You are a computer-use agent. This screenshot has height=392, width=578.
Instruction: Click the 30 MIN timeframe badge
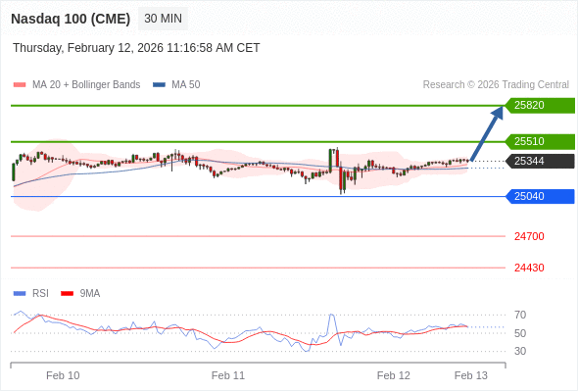163,19
